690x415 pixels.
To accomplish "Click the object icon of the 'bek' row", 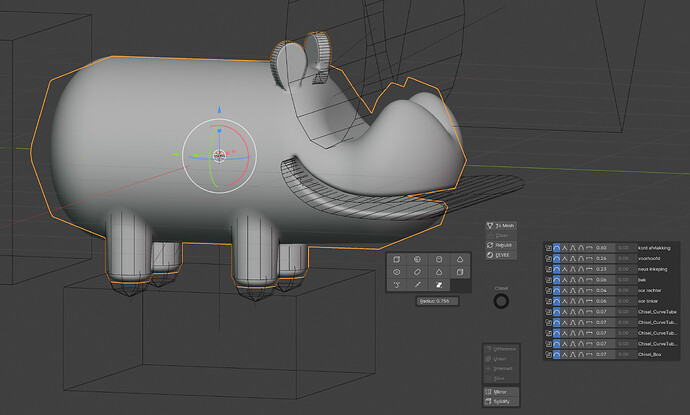I will [x=548, y=280].
